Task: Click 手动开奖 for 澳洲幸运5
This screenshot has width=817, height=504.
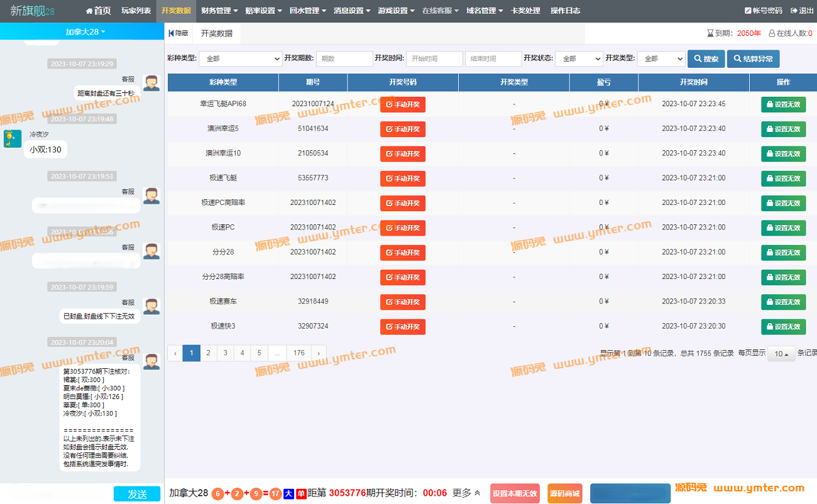Action: tap(402, 129)
